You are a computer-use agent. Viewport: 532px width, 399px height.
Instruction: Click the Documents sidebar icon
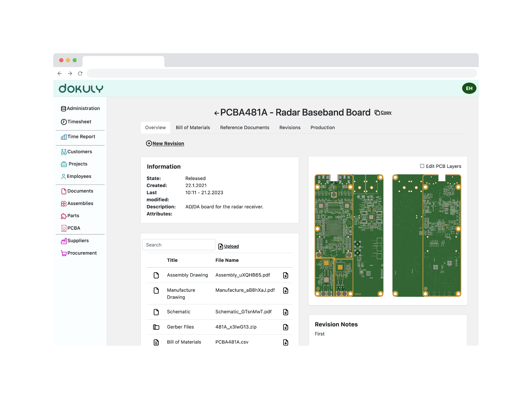pyautogui.click(x=64, y=191)
